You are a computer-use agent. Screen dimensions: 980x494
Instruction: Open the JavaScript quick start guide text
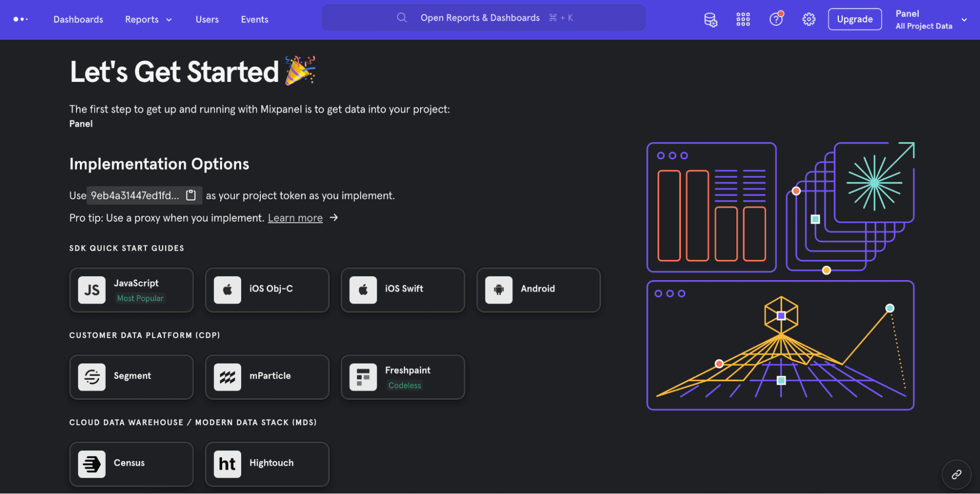(136, 283)
